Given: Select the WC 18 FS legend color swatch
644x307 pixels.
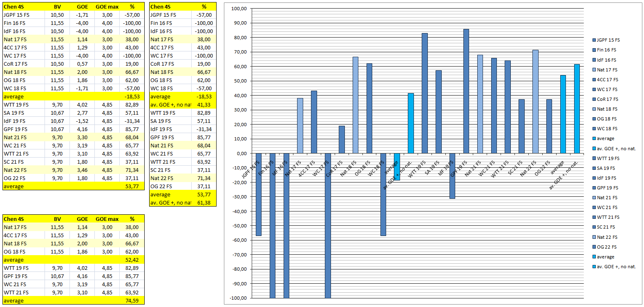Looking at the screenshot, I should coord(594,129).
